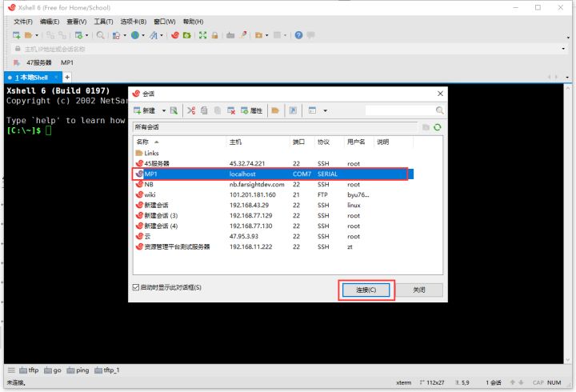Select the MP1 serial session row
Image resolution: width=576 pixels, height=392 pixels.
pos(274,174)
